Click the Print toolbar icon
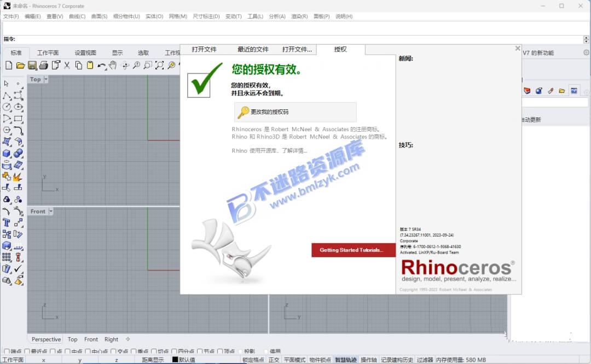591x364 pixels. tap(44, 65)
